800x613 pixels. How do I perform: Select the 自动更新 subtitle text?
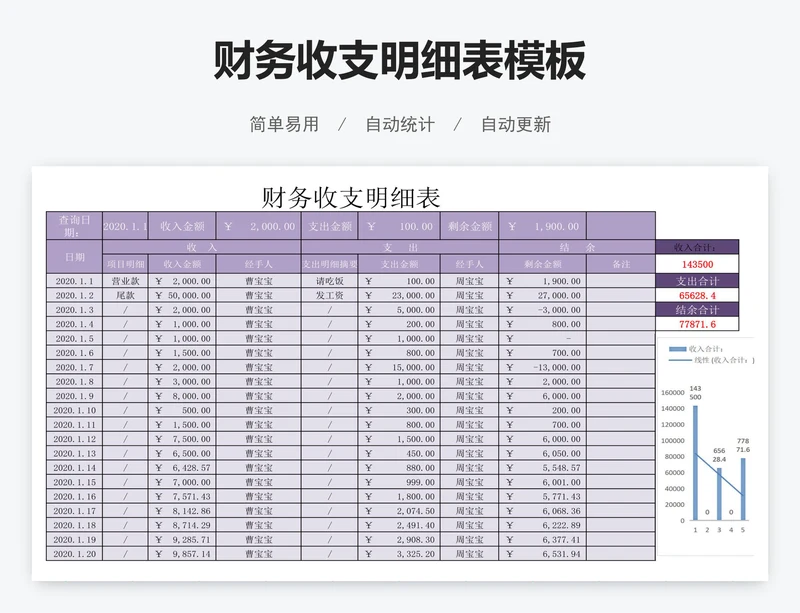(x=516, y=125)
